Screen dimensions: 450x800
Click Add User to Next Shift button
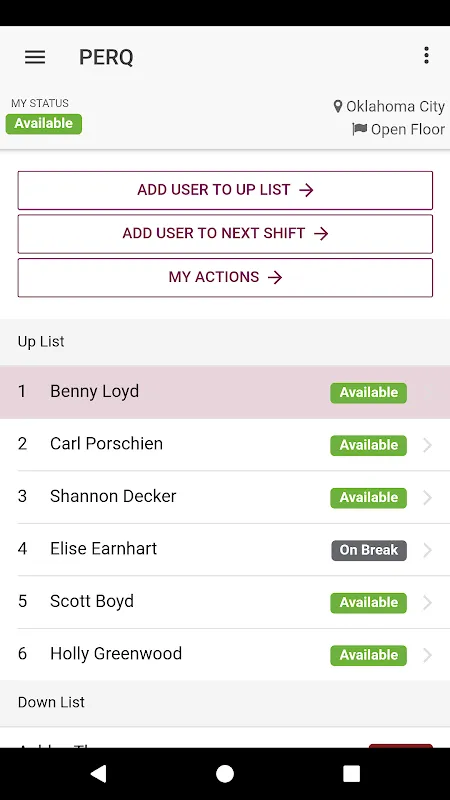[225, 234]
